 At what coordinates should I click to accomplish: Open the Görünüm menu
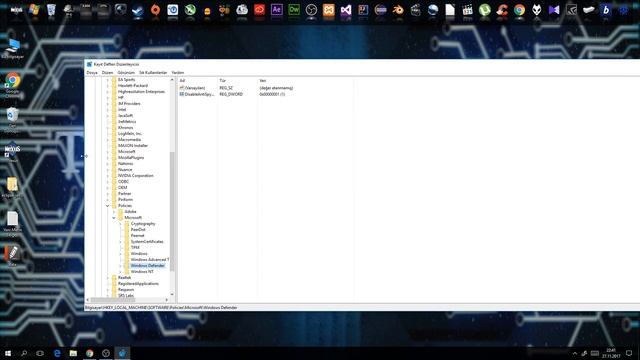(126, 72)
